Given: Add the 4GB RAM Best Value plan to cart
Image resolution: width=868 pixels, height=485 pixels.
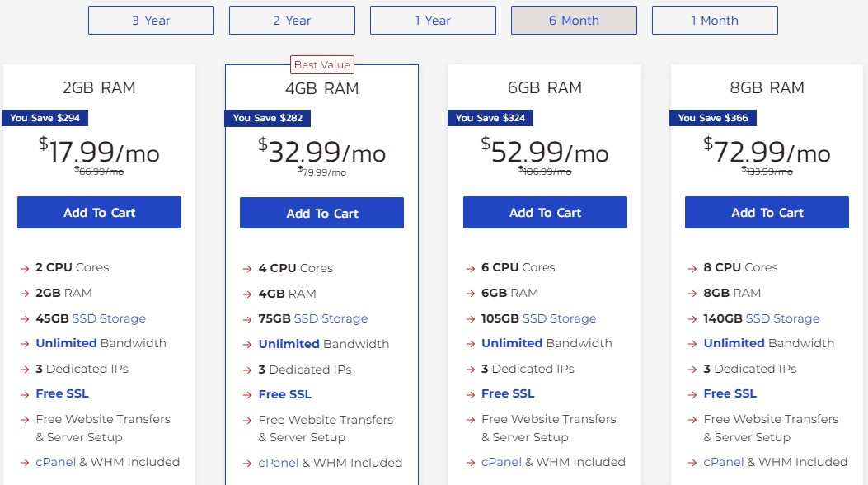Looking at the screenshot, I should (x=321, y=212).
